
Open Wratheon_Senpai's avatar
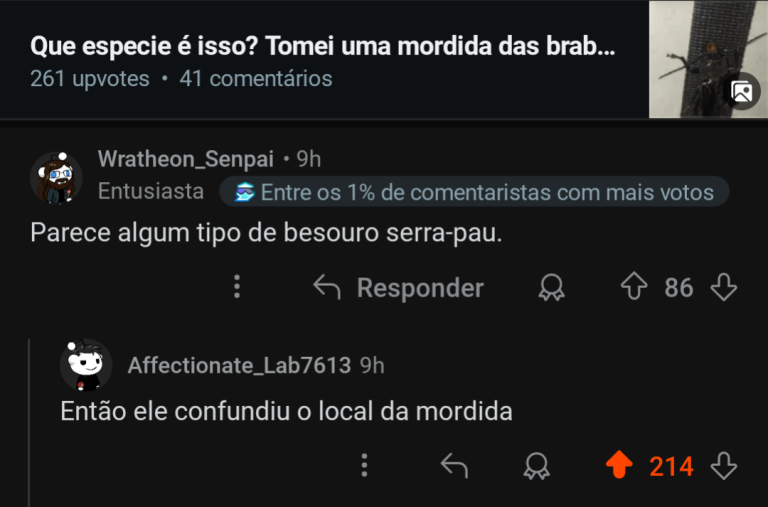(x=55, y=178)
